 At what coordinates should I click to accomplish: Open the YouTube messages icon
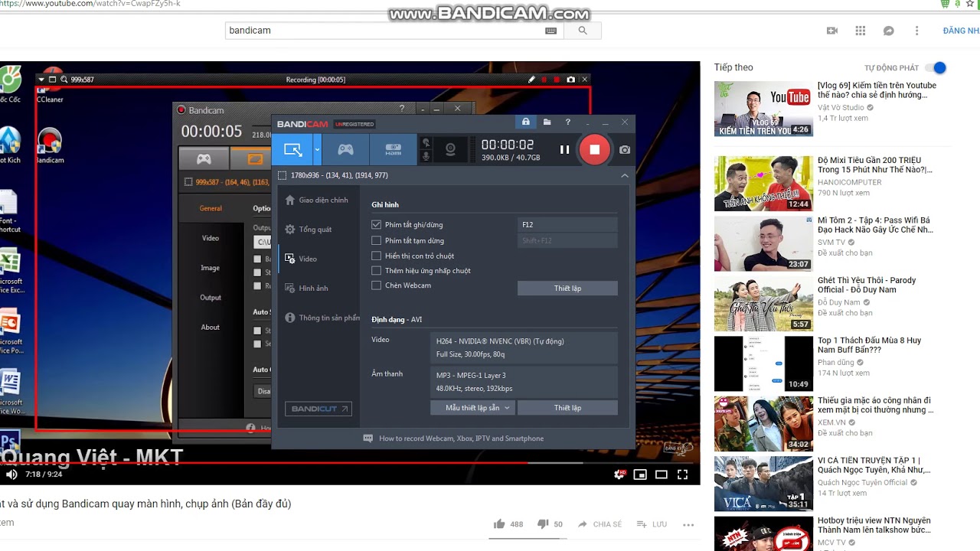pyautogui.click(x=889, y=31)
